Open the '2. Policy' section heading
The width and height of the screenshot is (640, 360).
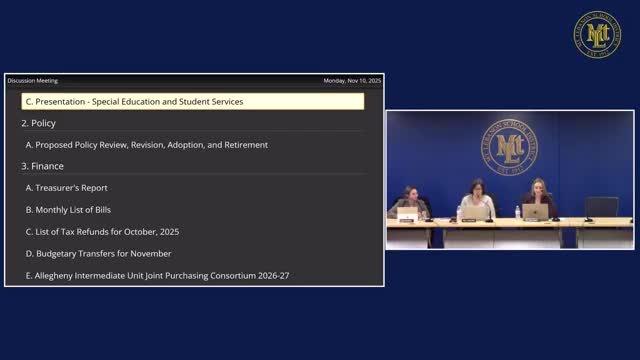(38, 123)
